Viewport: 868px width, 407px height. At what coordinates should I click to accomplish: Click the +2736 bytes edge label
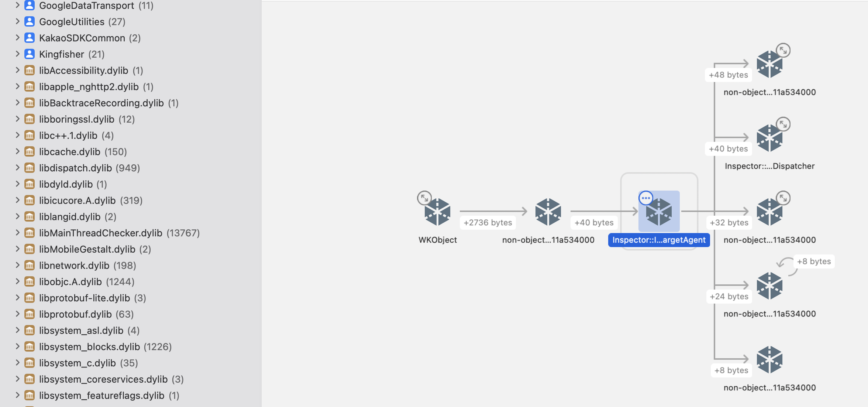coord(488,223)
